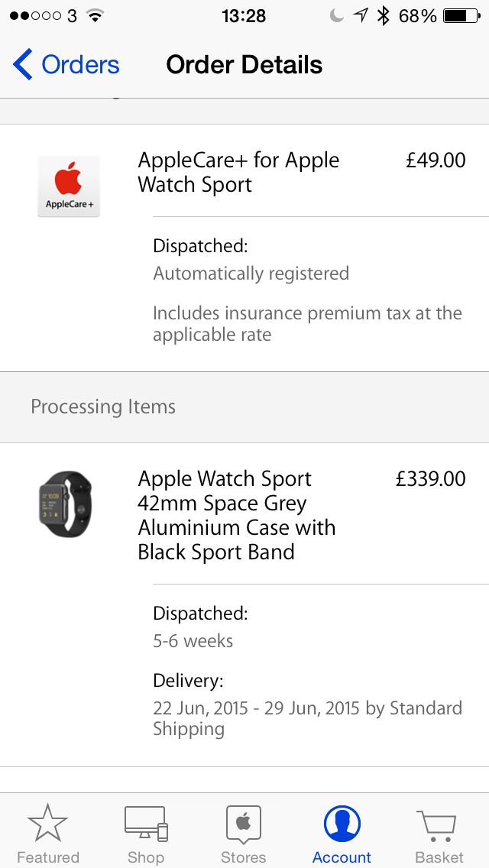Tap the Account tab label
This screenshot has height=868, width=489.
(x=342, y=857)
